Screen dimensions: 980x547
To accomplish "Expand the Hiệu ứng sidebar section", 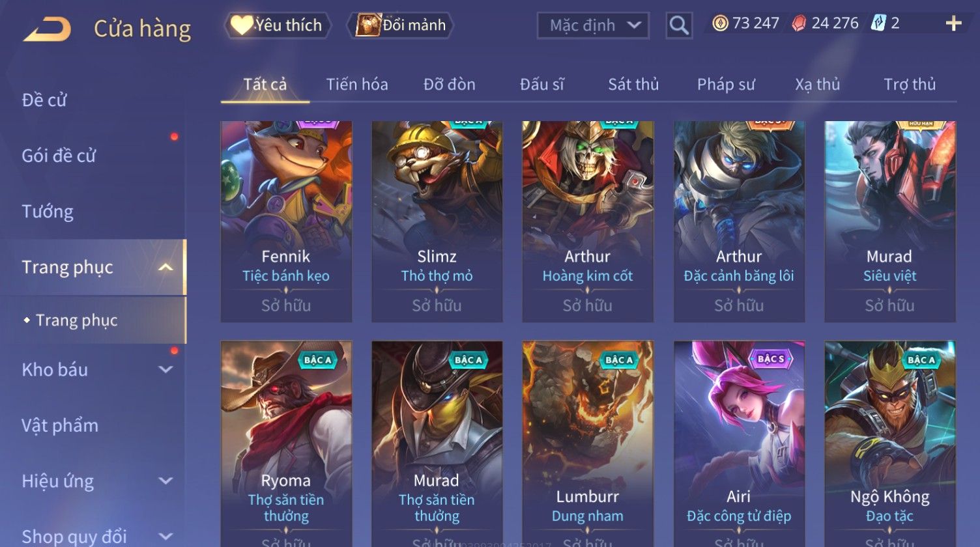I will [166, 481].
